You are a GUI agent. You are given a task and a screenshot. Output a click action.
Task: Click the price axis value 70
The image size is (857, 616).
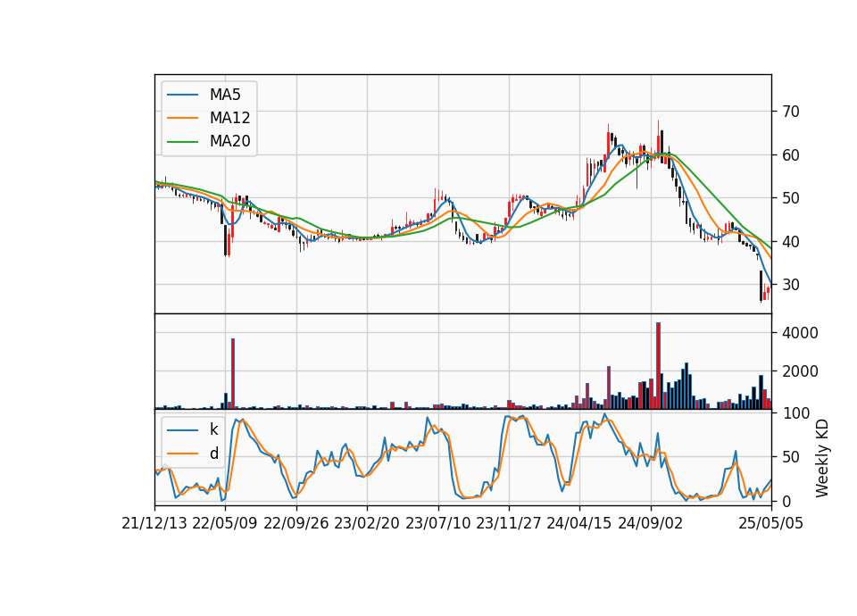tap(791, 112)
